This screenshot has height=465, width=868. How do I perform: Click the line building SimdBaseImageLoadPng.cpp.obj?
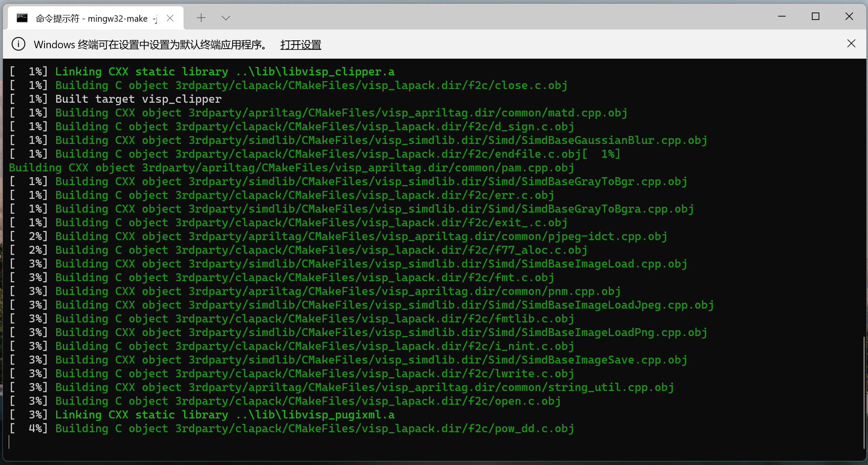(358, 332)
